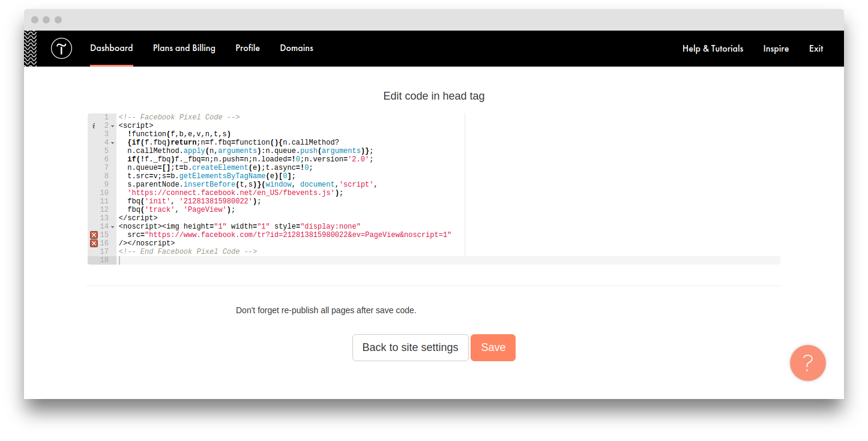This screenshot has width=868, height=441.
Task: Open Help & Tutorials
Action: 713,49
